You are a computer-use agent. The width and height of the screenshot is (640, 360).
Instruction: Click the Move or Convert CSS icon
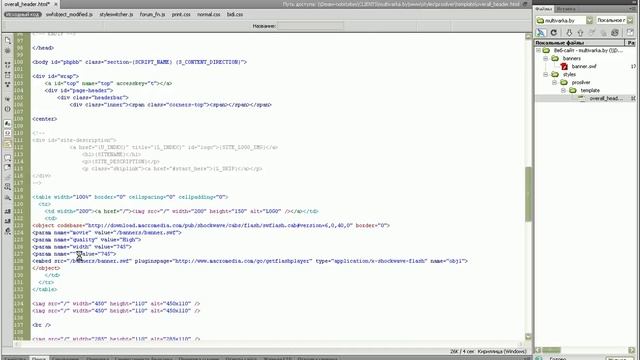point(8,197)
